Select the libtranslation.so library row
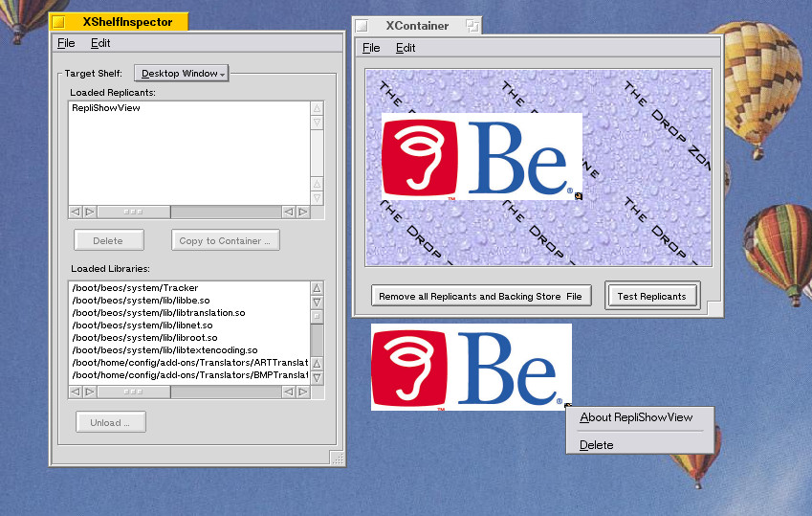Image resolution: width=812 pixels, height=516 pixels. tap(189, 313)
